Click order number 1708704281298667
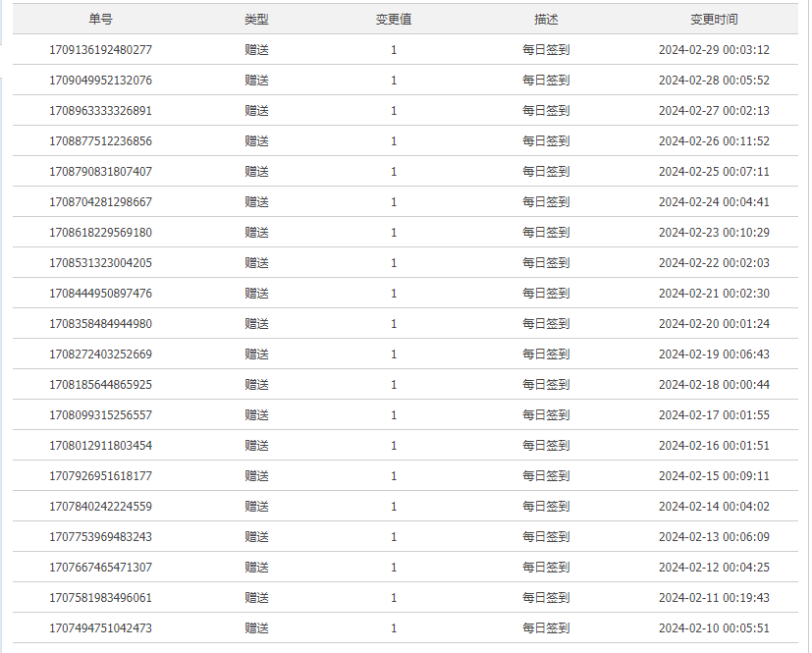812x653 pixels. point(100,202)
